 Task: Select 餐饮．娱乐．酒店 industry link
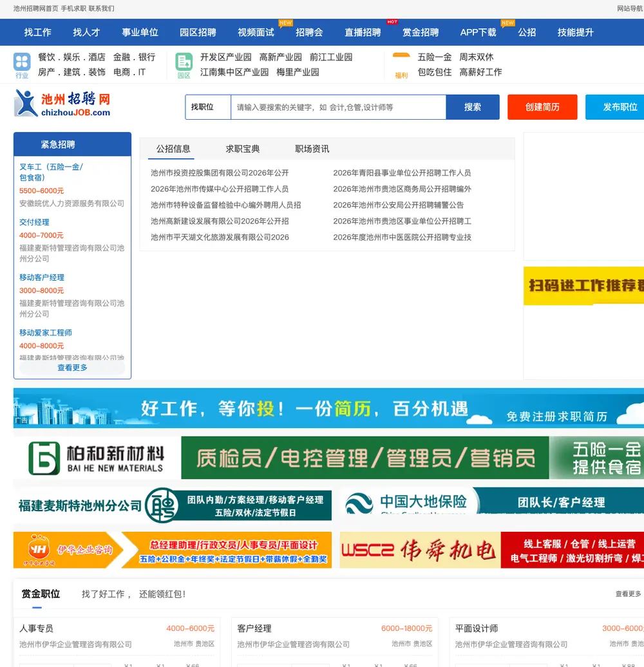tap(71, 57)
